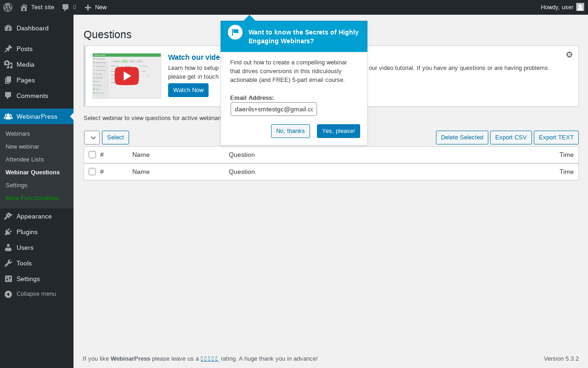Click the five-star rating link in footer
This screenshot has height=368, width=588.
(209, 359)
